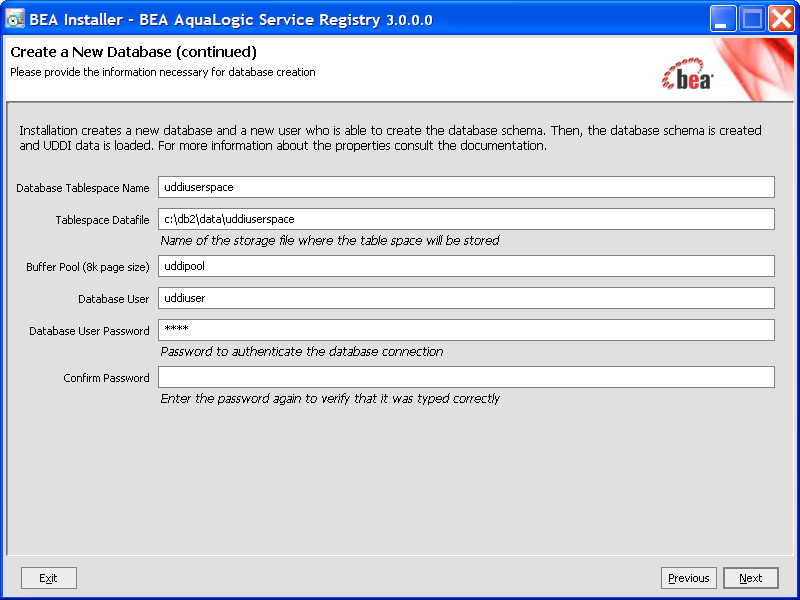Click the 'Tablespace Datafile' label
Image resolution: width=800 pixels, height=600 pixels.
(103, 220)
